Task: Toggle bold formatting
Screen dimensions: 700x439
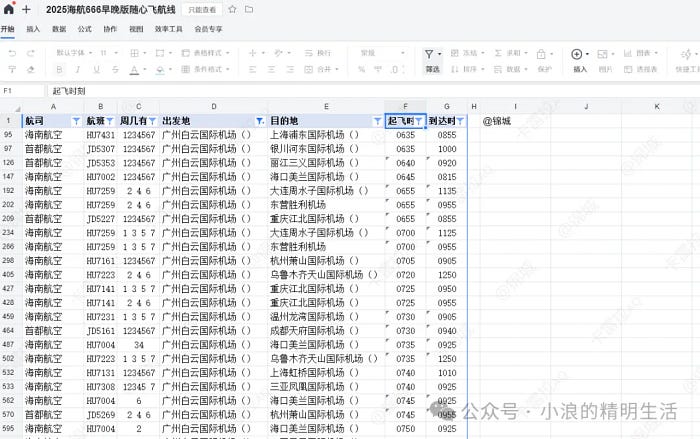Action: 59,69
